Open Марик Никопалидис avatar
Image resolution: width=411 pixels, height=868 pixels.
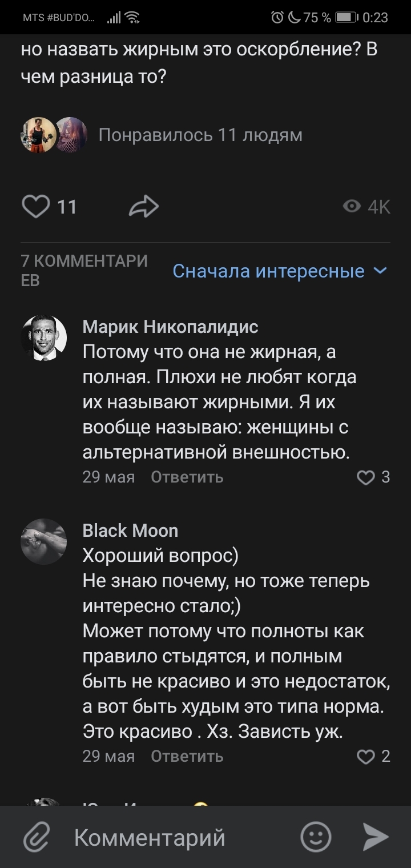(44, 338)
